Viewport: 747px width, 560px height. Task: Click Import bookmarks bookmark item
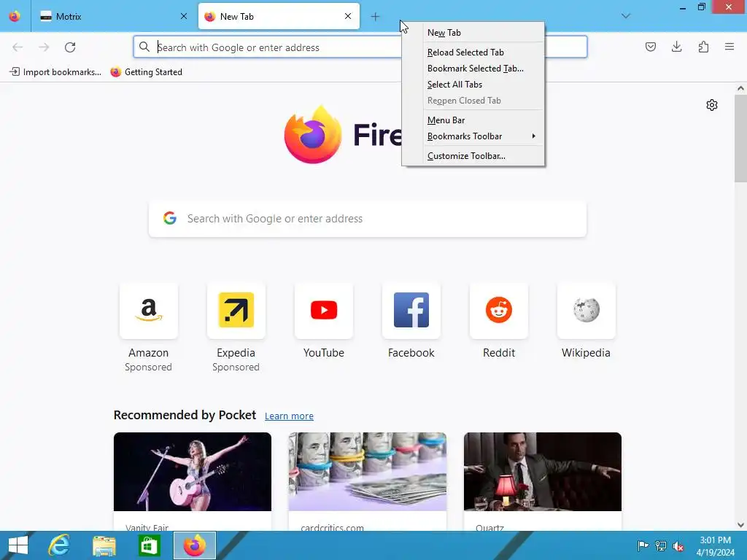point(55,72)
